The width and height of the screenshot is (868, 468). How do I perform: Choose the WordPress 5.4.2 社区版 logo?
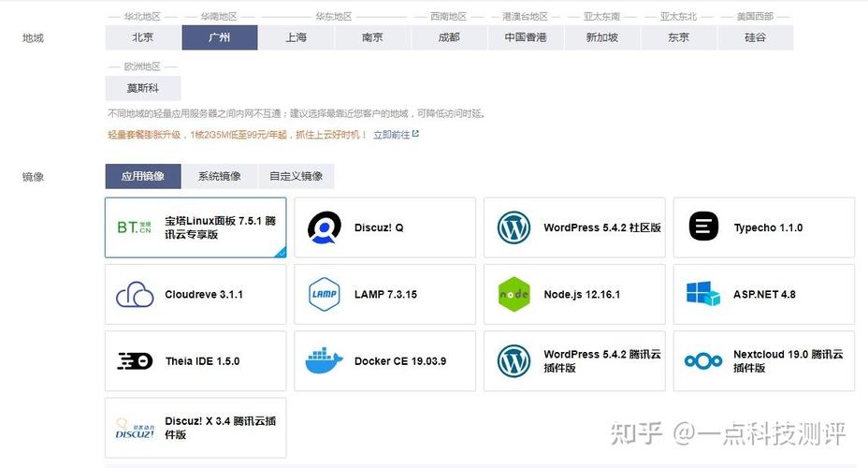pos(514,227)
